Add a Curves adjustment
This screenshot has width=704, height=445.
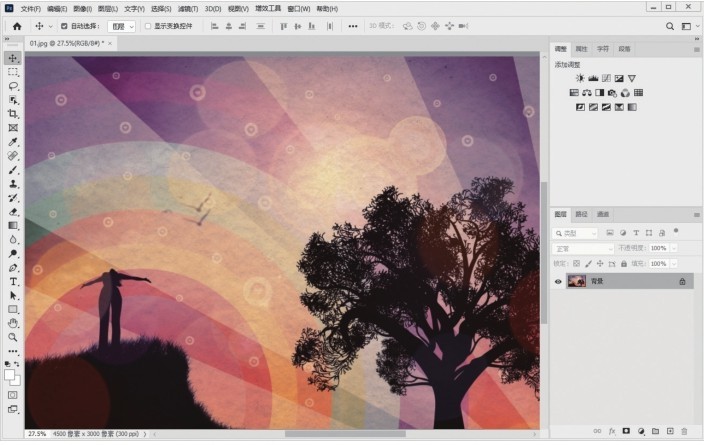click(x=606, y=78)
